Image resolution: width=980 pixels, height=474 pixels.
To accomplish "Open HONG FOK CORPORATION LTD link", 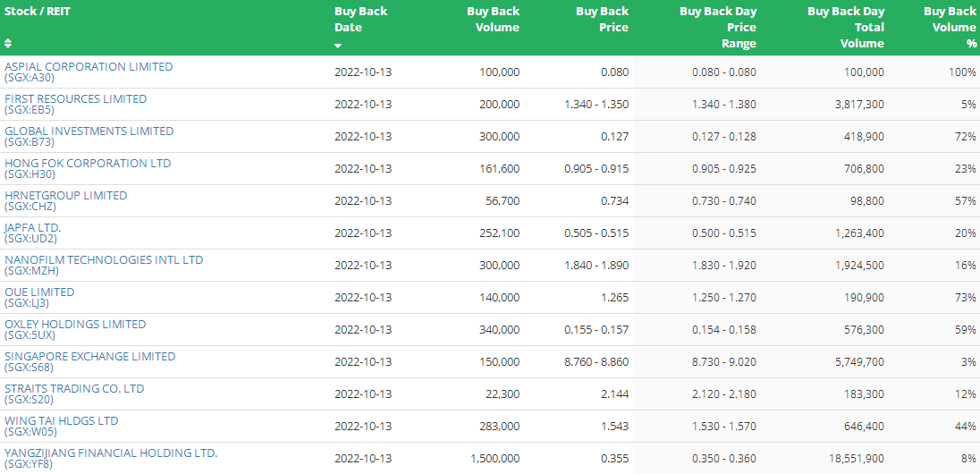I will pyautogui.click(x=88, y=163).
